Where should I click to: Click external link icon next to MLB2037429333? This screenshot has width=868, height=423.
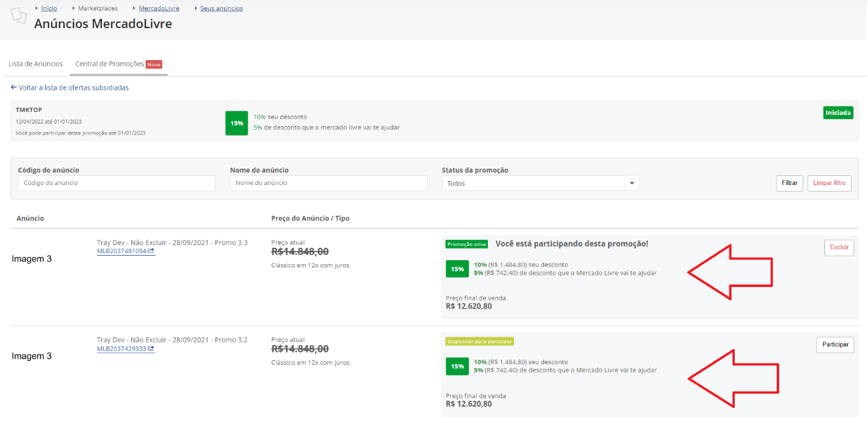152,348
